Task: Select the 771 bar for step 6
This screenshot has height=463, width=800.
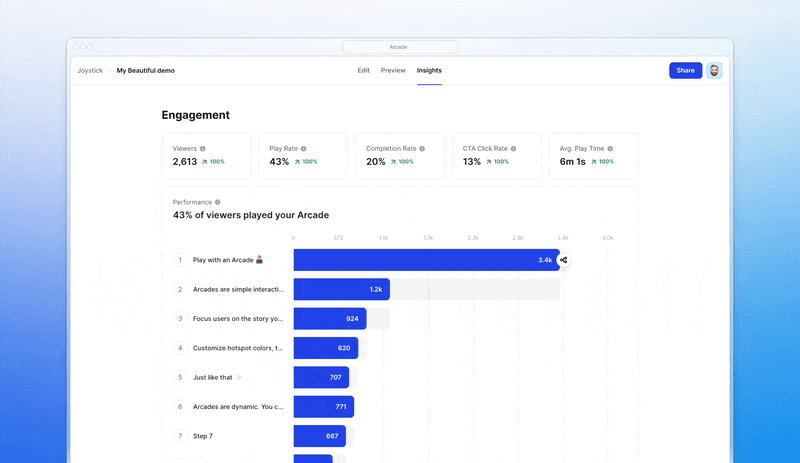Action: pos(323,406)
